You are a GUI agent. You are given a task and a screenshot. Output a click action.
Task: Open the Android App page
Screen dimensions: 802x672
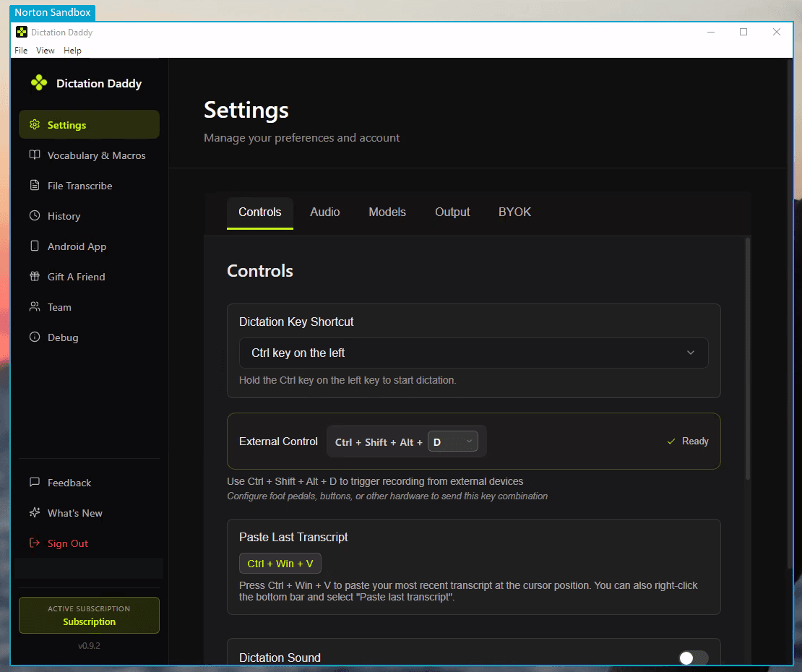[89, 246]
